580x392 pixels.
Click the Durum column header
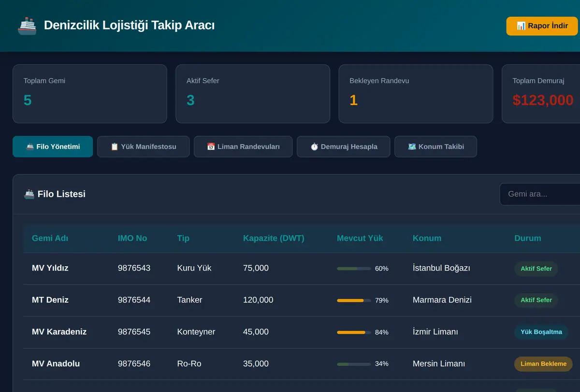(x=528, y=238)
